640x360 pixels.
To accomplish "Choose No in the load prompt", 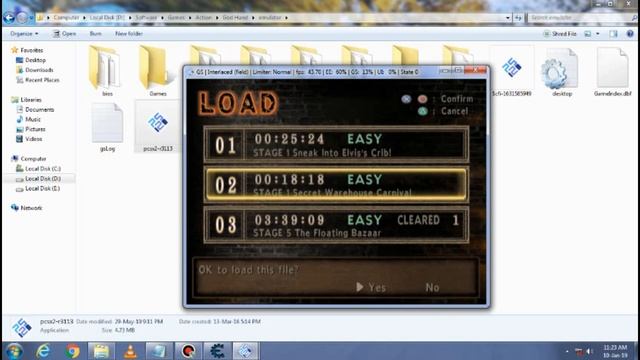I will pyautogui.click(x=432, y=287).
